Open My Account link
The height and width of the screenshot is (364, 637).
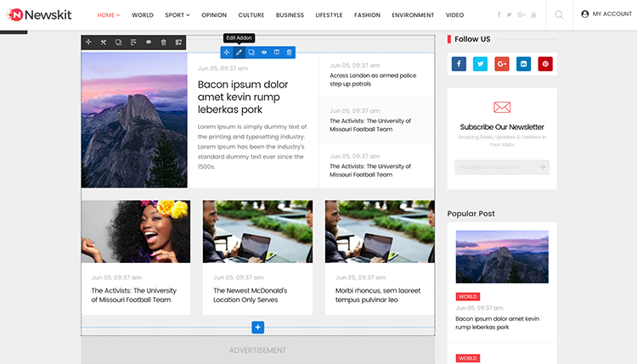click(606, 14)
